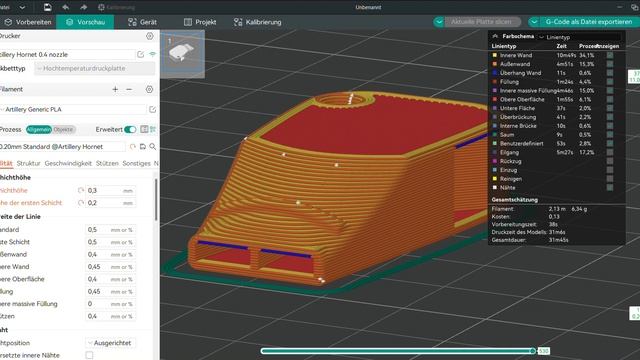Reset the process preset changes icon
Image resolution: width=640 pixels, height=360 pixels.
(133, 147)
